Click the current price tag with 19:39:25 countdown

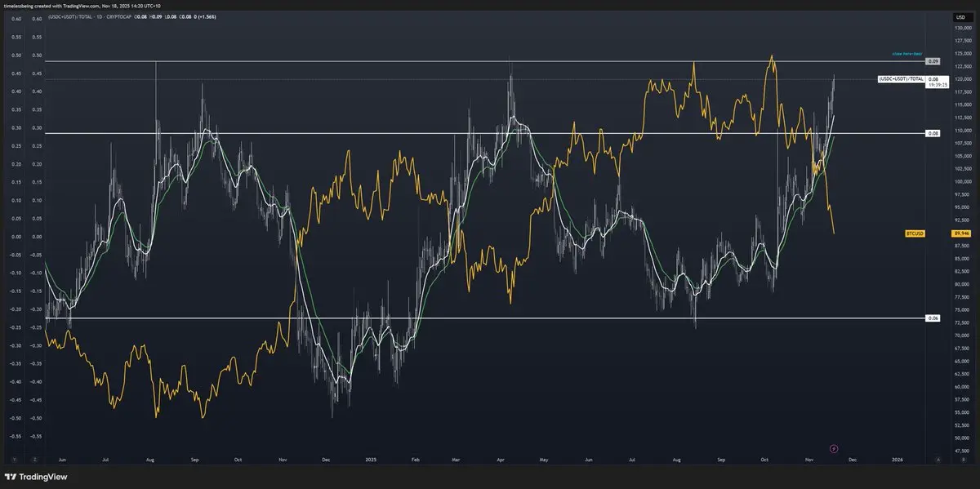(938, 82)
